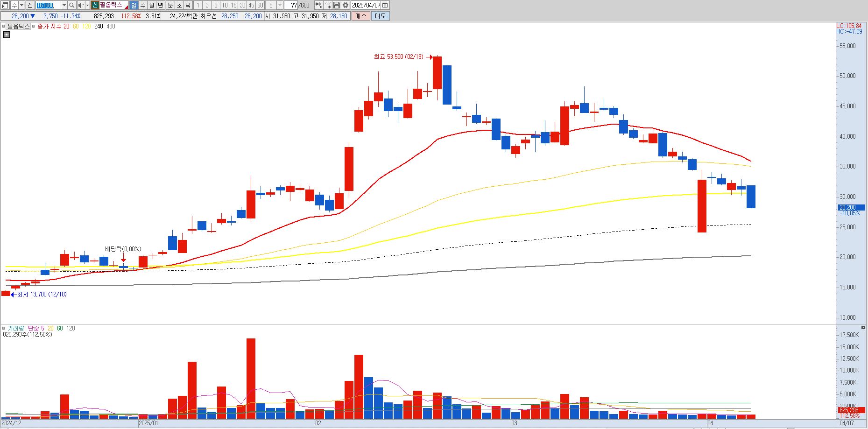Viewport: 868px width, 429px height.
Task: Click the 거래량 volume indicator label
Action: 15,328
